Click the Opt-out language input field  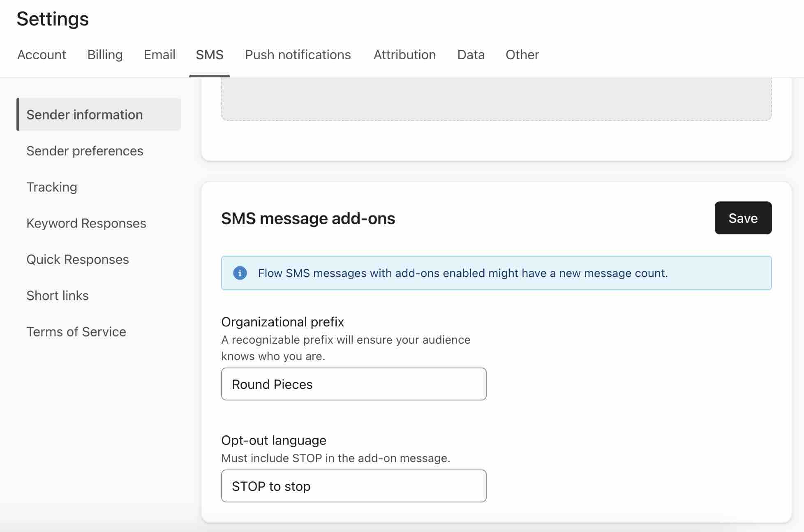coord(353,486)
